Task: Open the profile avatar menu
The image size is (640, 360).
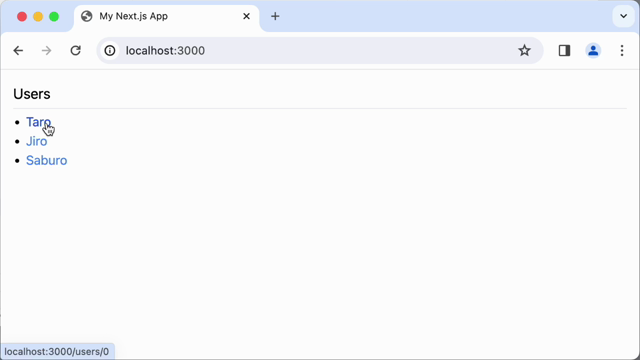Action: (x=593, y=51)
